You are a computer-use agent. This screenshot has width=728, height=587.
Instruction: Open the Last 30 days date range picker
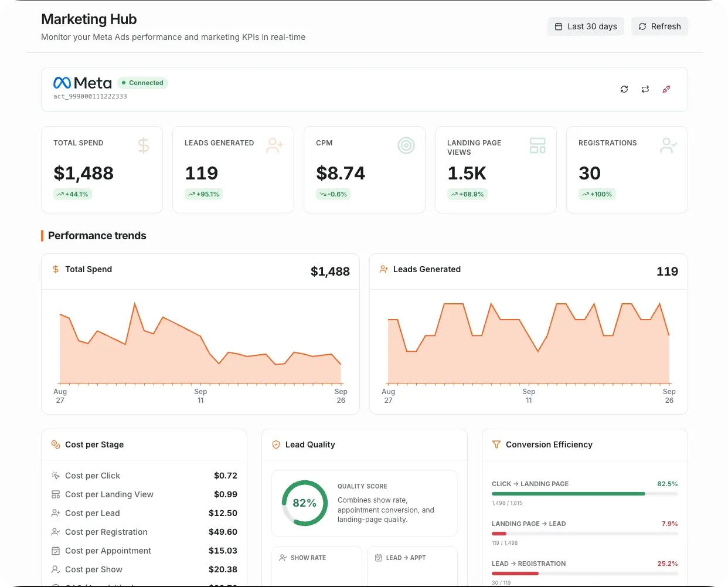point(586,26)
